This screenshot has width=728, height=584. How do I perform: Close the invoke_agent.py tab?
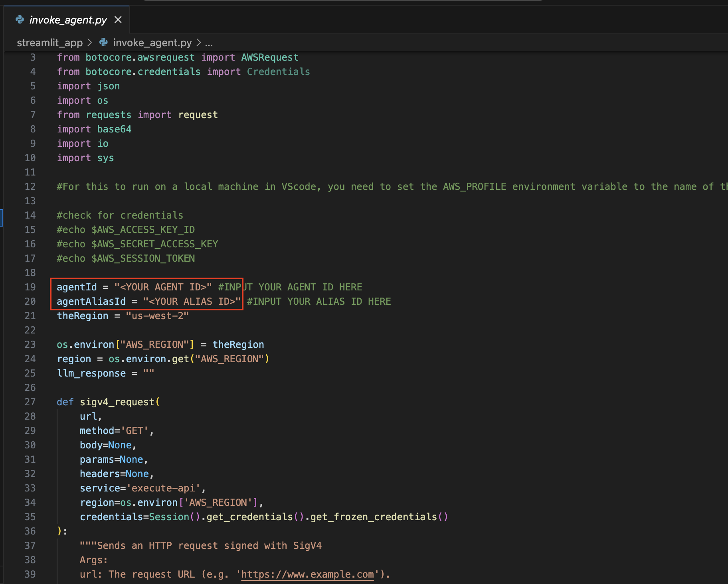(118, 20)
